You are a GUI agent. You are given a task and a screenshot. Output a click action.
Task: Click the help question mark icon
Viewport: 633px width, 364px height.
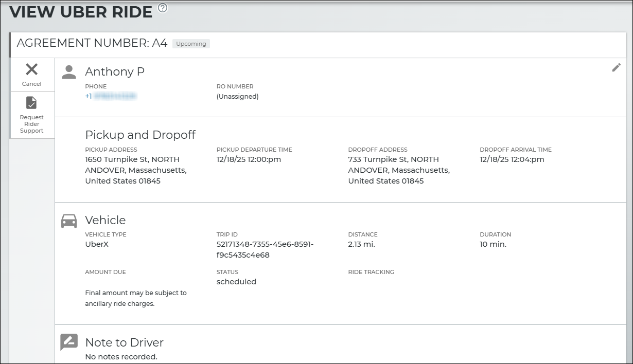pos(163,8)
